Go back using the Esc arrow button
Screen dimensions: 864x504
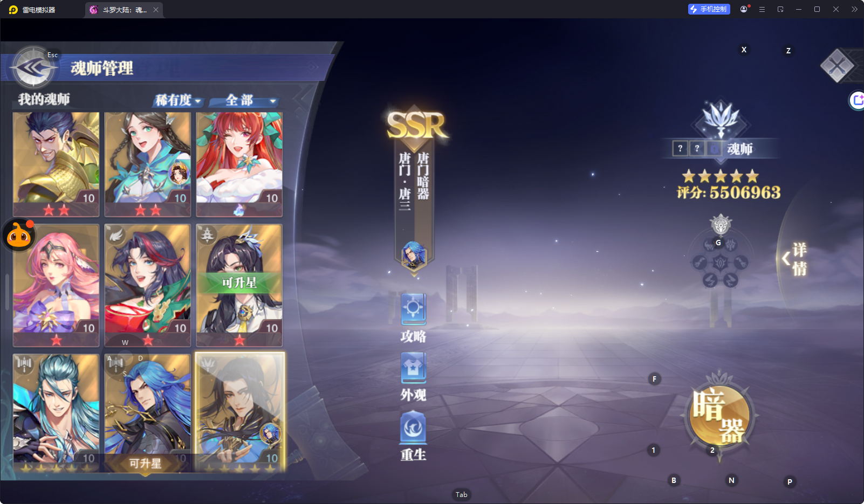(33, 68)
